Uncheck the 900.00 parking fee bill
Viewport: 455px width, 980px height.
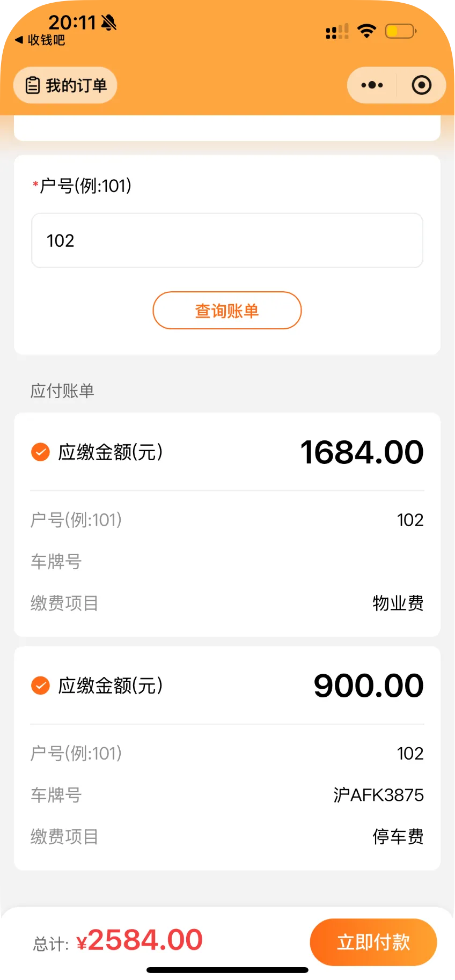point(40,686)
